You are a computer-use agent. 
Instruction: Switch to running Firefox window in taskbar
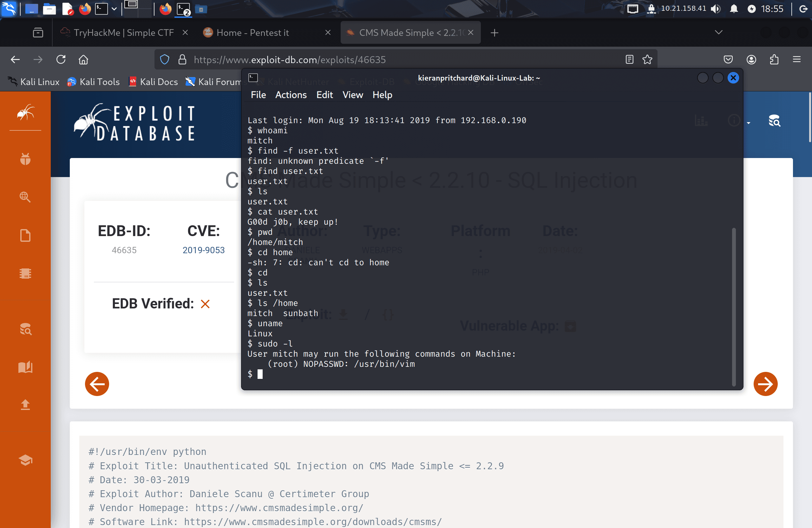[166, 9]
